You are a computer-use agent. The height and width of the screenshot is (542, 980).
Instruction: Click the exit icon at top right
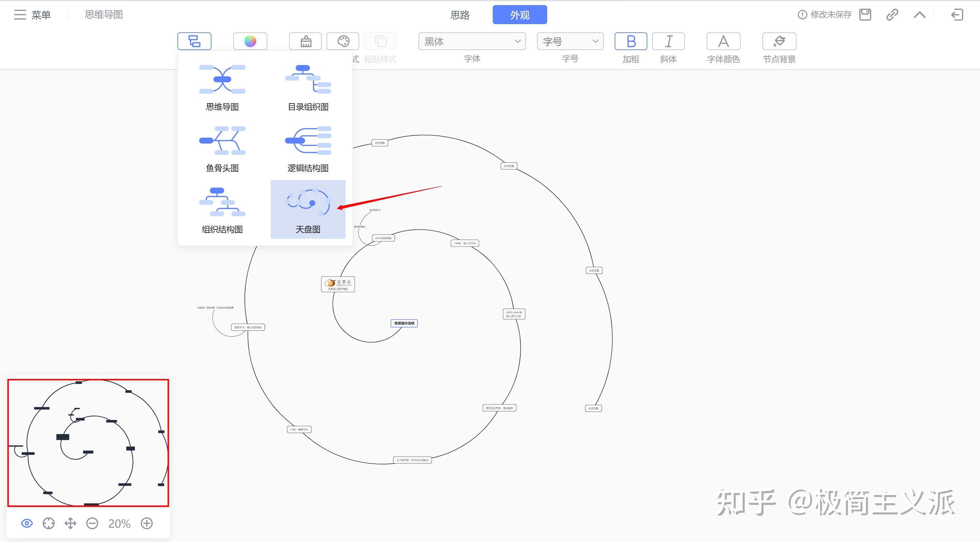[957, 15]
